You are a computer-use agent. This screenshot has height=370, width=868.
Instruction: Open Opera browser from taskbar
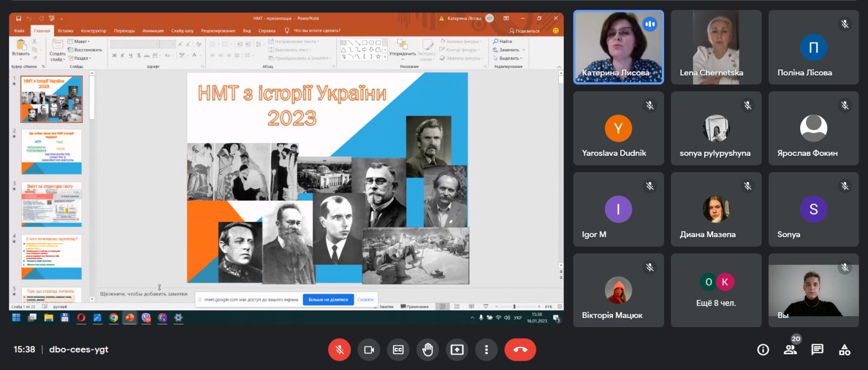81,318
